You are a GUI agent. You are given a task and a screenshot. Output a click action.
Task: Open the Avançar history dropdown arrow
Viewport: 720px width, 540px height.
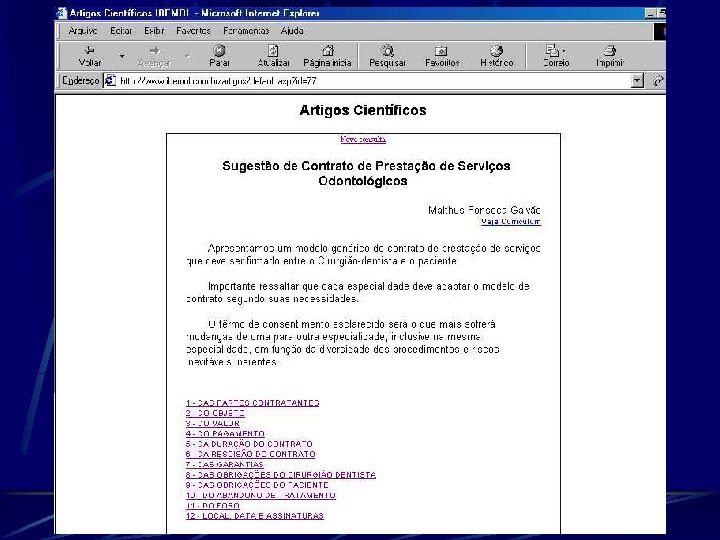click(x=188, y=56)
